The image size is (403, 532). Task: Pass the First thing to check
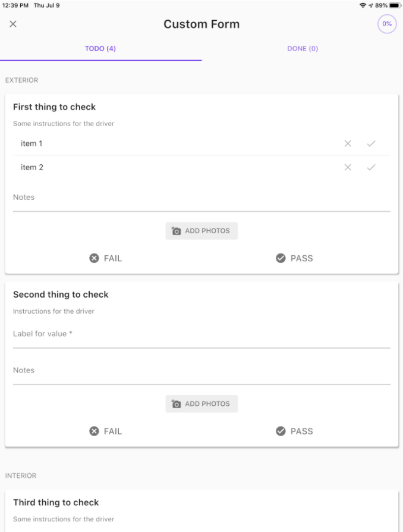(x=295, y=258)
